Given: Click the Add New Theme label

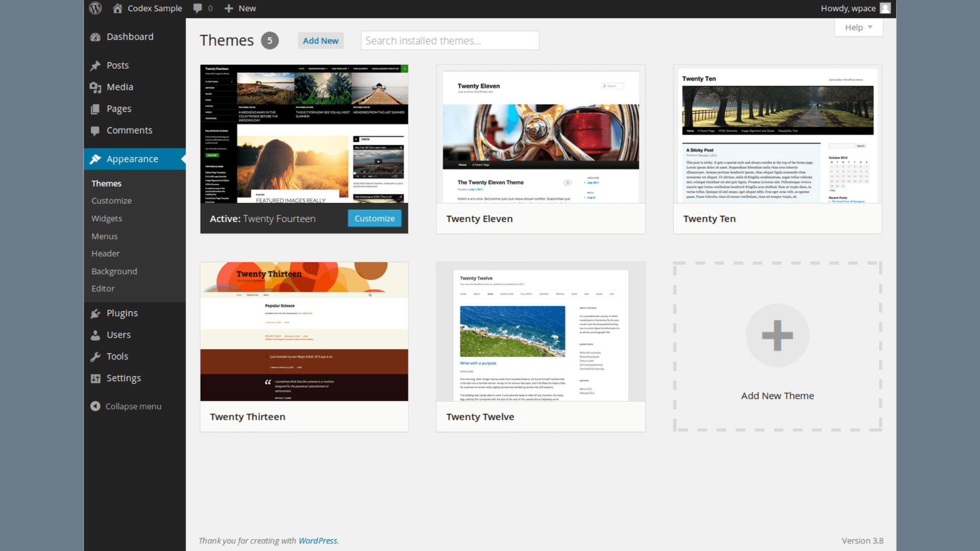Looking at the screenshot, I should click(x=777, y=396).
